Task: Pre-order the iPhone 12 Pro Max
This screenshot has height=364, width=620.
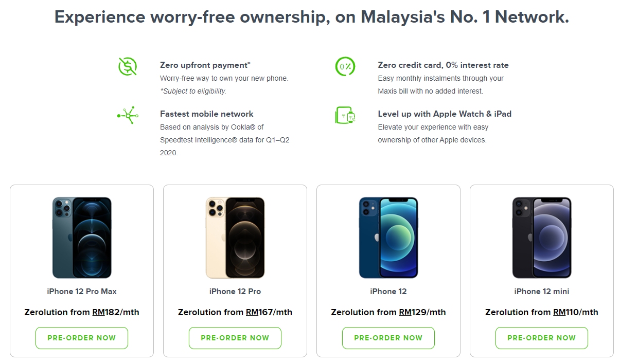Action: point(82,338)
